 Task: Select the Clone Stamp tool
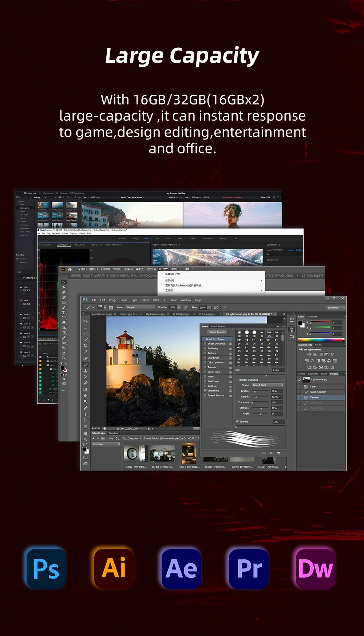point(86,371)
